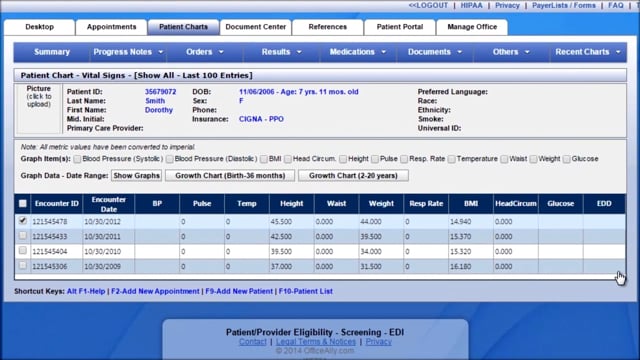The height and width of the screenshot is (360, 640).
Task: Open the top Privacy link
Action: tap(507, 5)
